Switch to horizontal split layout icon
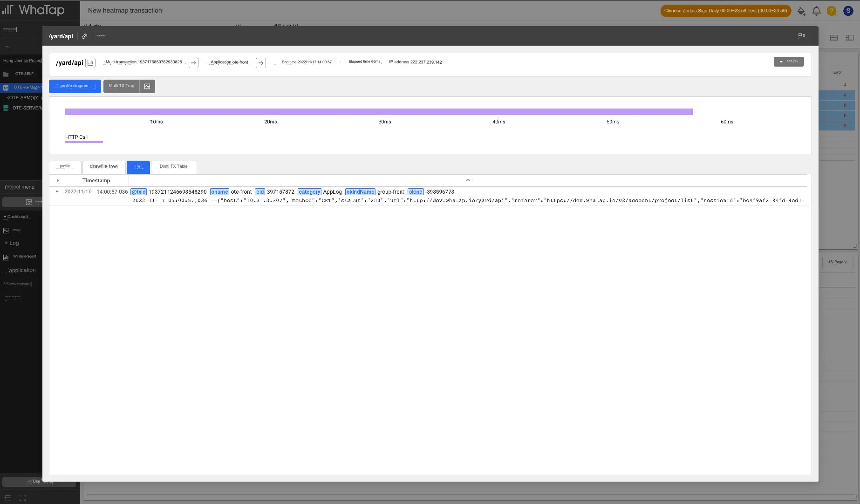This screenshot has width=860, height=504. point(834,38)
